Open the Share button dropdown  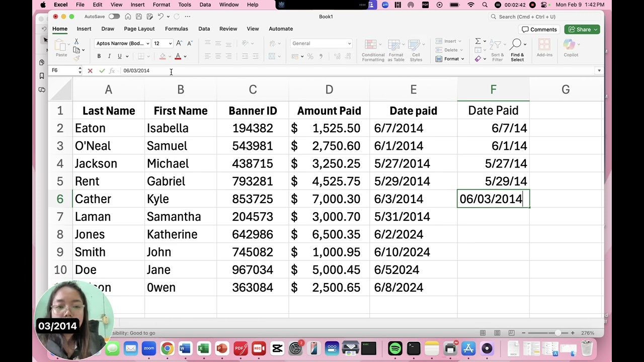click(596, 30)
